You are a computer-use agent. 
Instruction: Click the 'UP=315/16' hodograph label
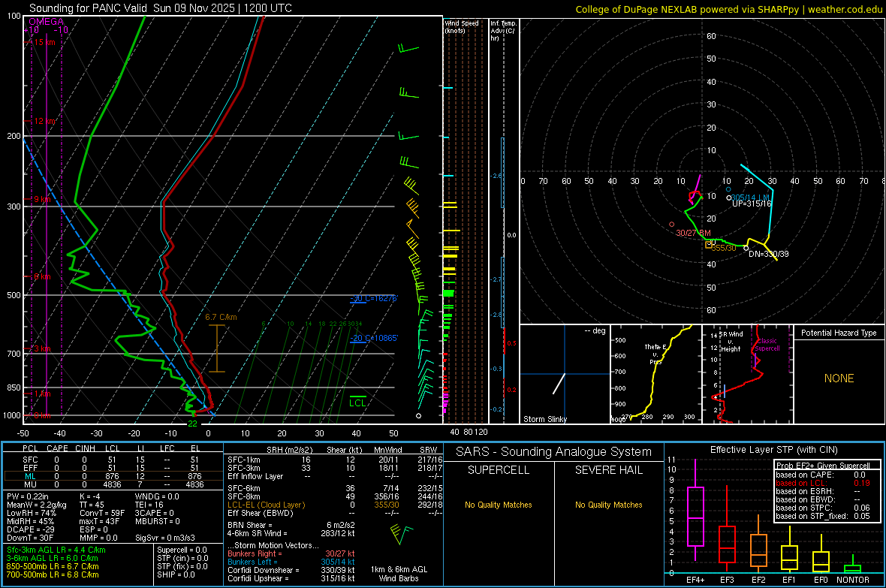752,204
